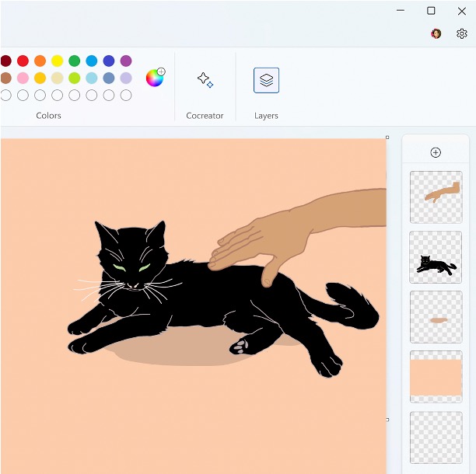Image resolution: width=476 pixels, height=474 pixels.
Task: Select the second empty custom color slot
Action: (23, 96)
